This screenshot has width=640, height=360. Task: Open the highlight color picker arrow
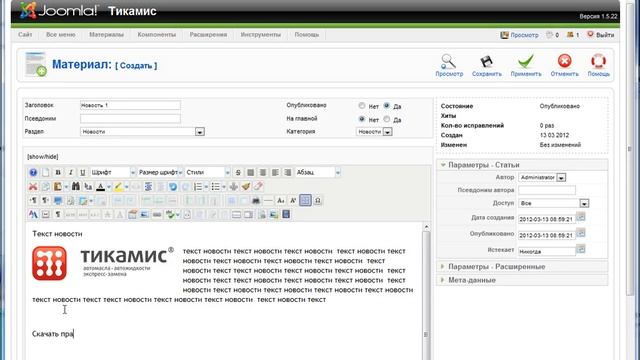(x=127, y=187)
